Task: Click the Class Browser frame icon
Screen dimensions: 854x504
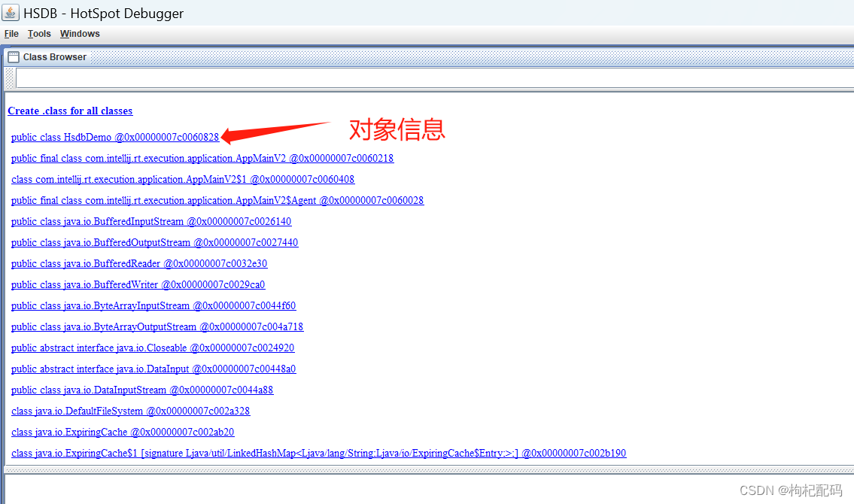Action: tap(14, 56)
